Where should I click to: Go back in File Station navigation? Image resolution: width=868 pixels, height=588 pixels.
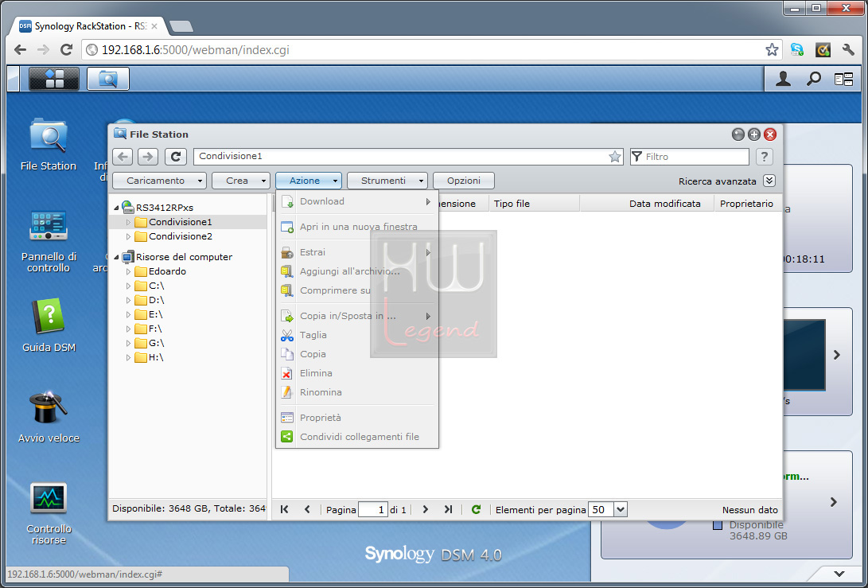[x=123, y=157]
